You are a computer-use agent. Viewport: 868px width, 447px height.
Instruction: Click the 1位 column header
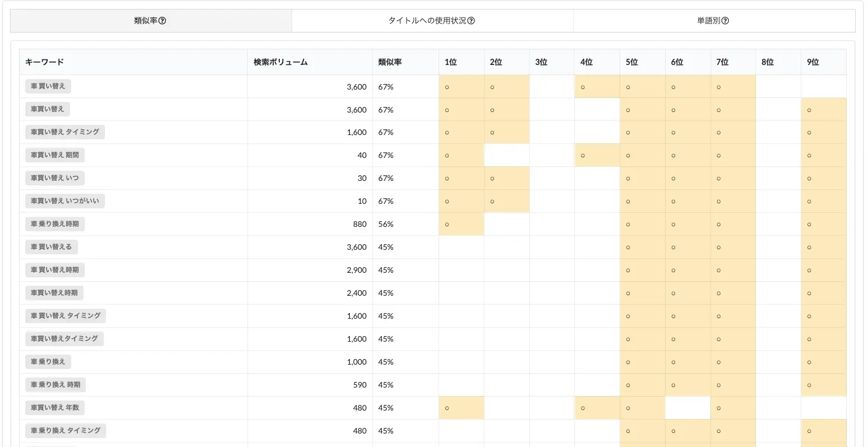[451, 62]
